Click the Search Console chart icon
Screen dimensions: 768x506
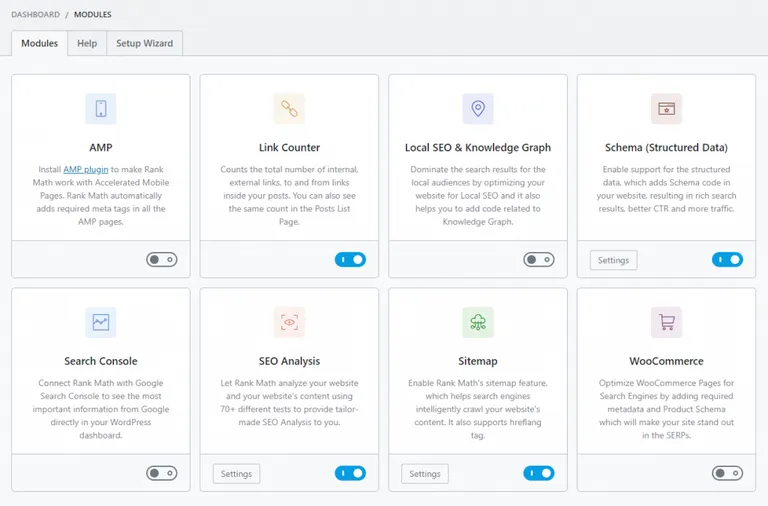point(101,322)
